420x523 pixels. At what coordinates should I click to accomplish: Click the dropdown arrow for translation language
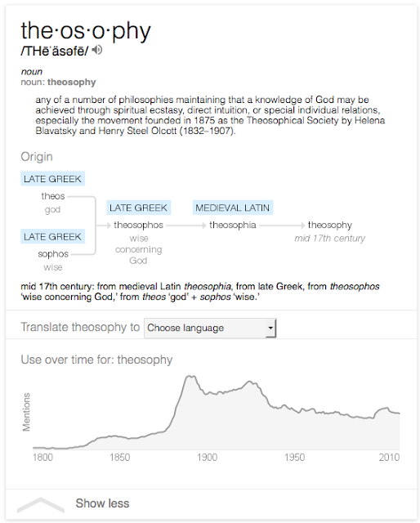(x=270, y=328)
